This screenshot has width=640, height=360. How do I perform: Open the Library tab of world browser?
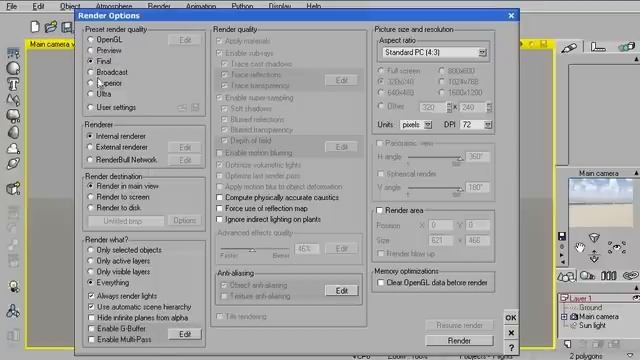[x=609, y=276]
